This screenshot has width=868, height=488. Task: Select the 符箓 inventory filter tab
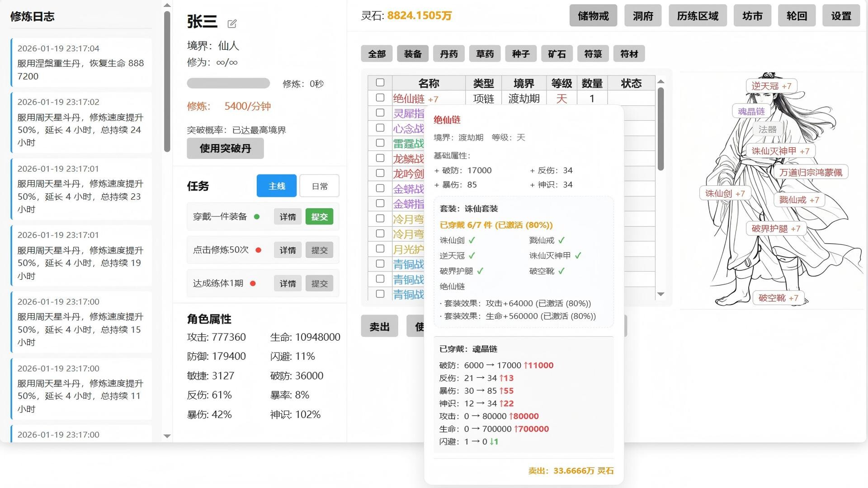point(593,53)
